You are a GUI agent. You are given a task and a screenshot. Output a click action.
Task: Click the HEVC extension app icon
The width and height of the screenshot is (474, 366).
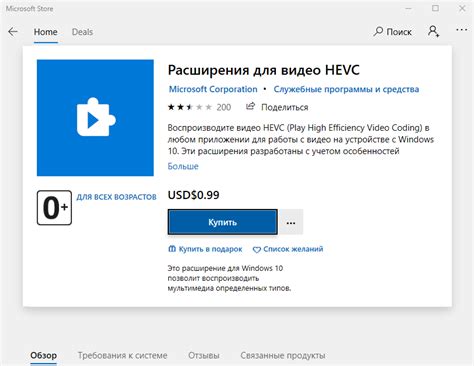coord(95,118)
